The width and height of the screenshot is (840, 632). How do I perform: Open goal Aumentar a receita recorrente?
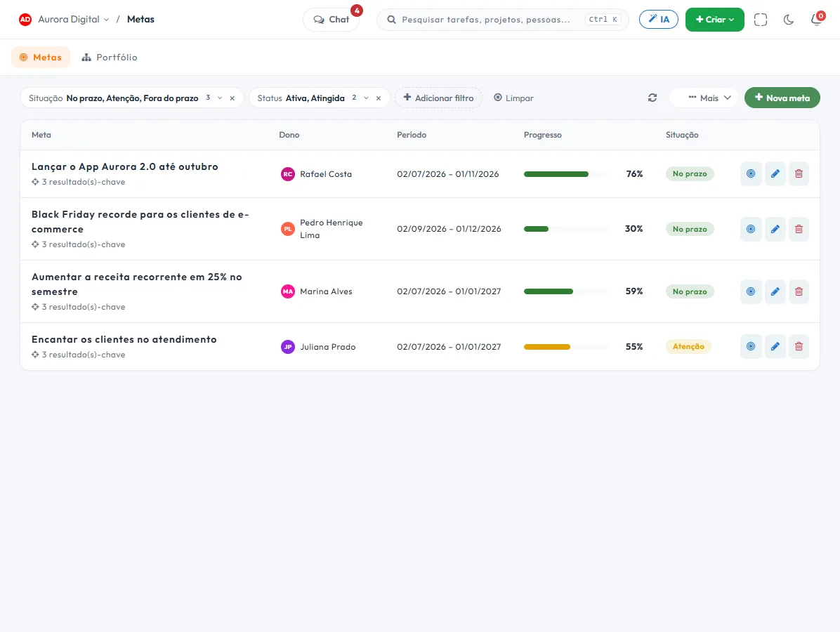point(137,284)
